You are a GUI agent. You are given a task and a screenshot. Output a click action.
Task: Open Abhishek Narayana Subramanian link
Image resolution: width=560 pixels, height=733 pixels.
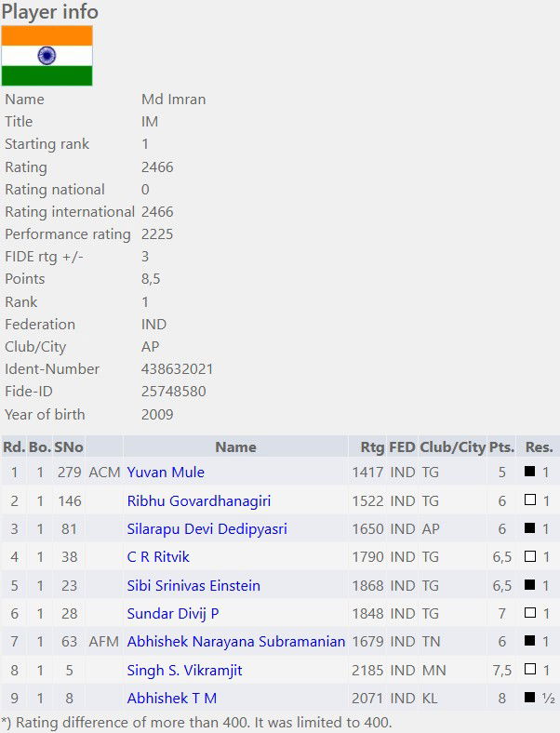coord(236,642)
